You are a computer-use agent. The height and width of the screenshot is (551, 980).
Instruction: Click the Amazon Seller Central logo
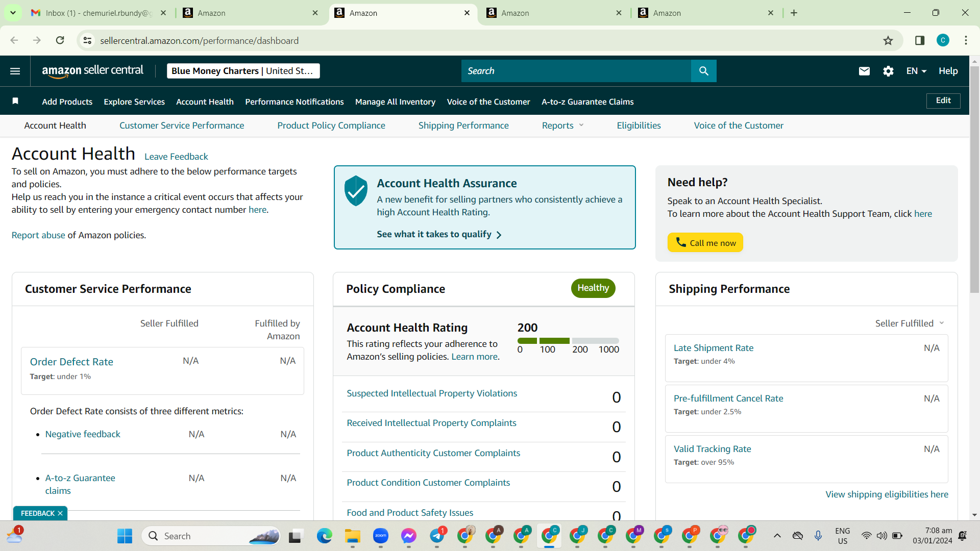point(92,71)
